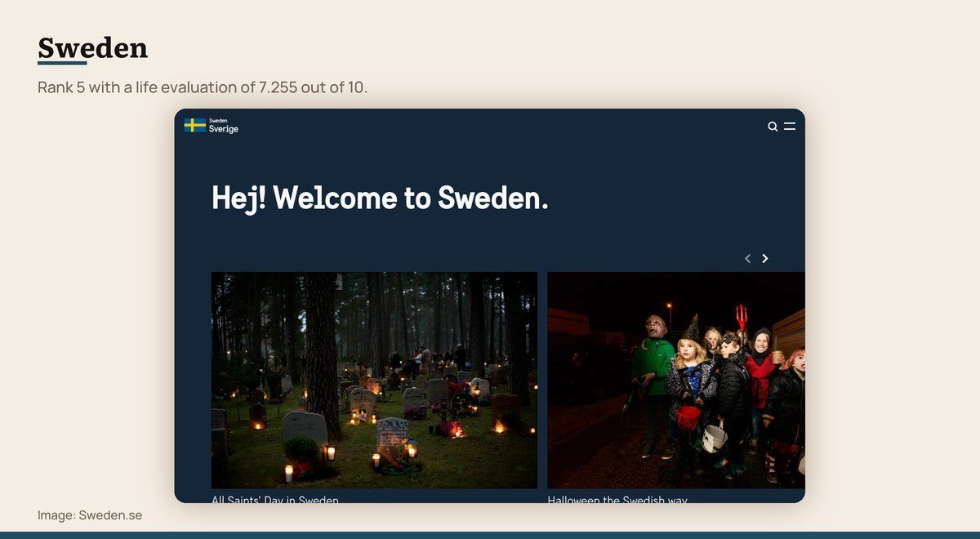Image resolution: width=980 pixels, height=539 pixels.
Task: Select the 'Sweden' slide title
Action: point(93,48)
